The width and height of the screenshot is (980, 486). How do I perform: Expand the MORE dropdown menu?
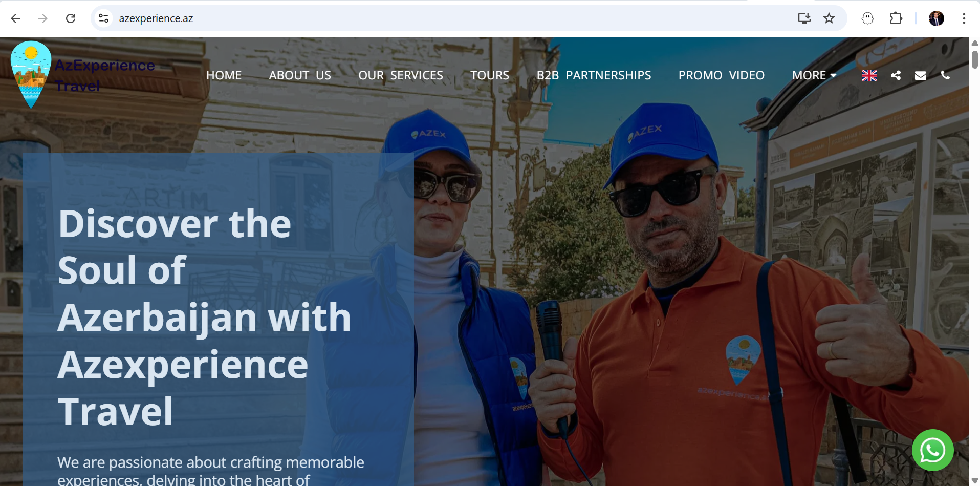click(x=814, y=75)
